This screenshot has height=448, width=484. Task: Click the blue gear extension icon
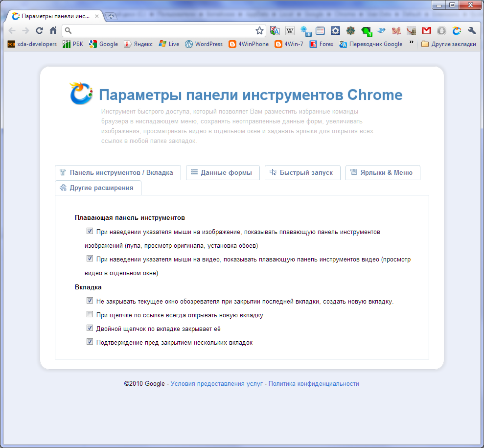pos(335,30)
